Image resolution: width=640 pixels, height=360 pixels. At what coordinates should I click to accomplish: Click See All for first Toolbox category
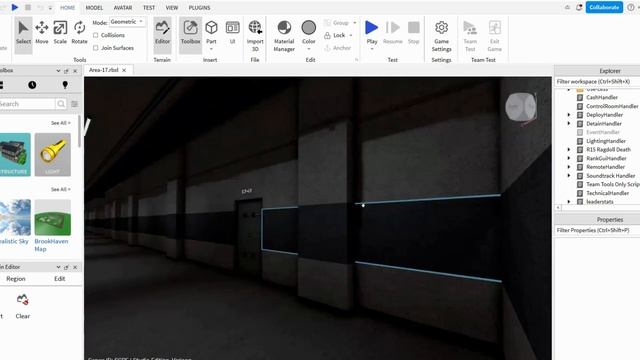pyautogui.click(x=60, y=123)
